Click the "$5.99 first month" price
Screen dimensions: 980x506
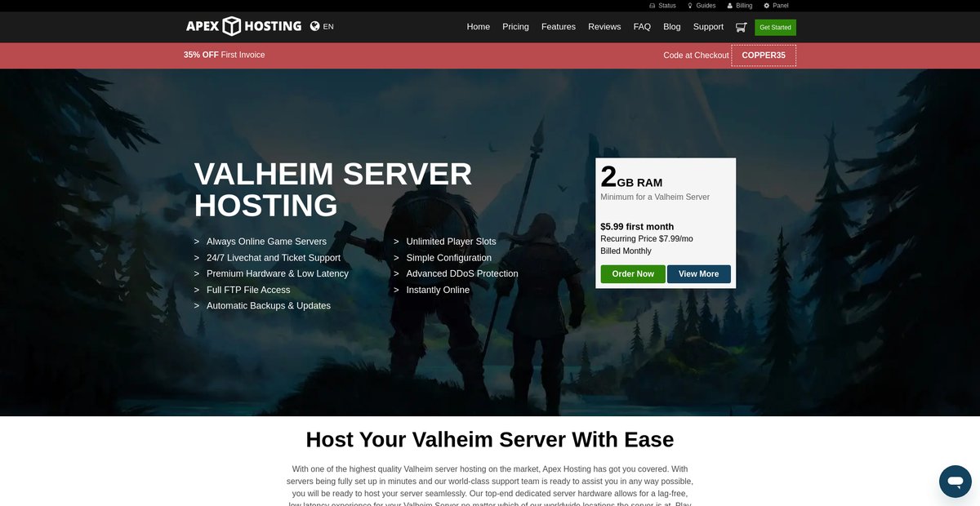click(x=637, y=227)
